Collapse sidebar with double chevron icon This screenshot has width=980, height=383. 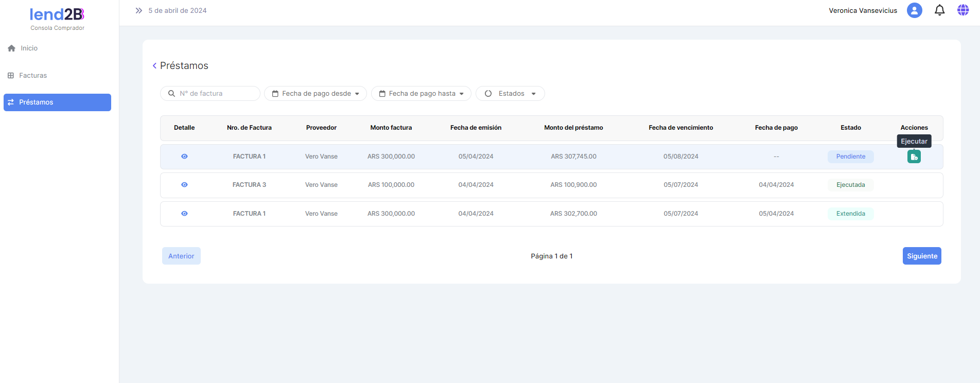click(x=138, y=10)
